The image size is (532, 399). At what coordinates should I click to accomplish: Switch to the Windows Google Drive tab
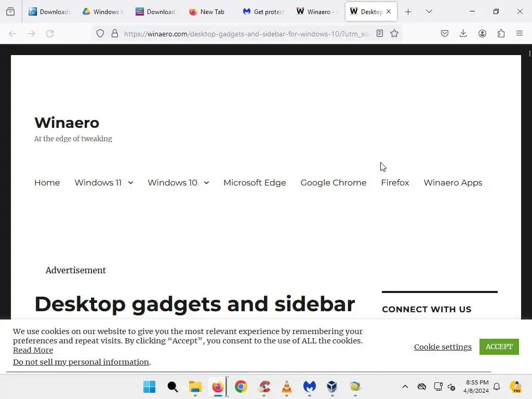[x=103, y=11]
